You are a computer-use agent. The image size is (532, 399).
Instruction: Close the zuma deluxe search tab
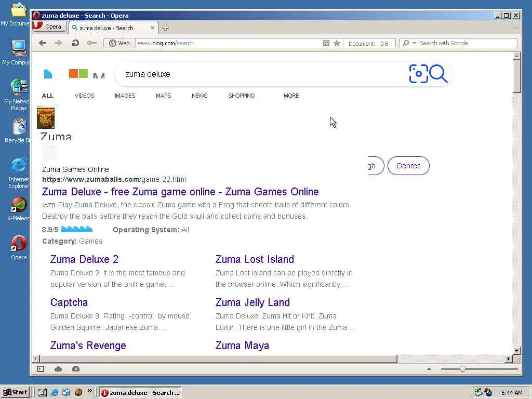click(152, 28)
